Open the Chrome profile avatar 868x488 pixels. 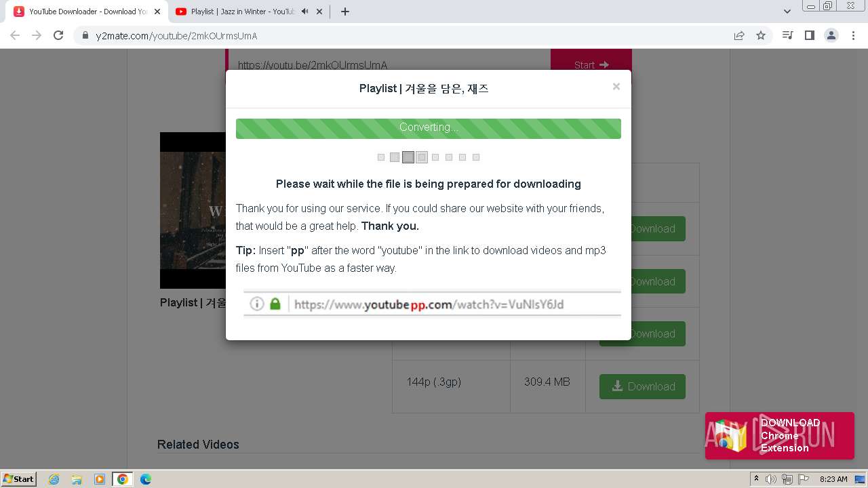click(x=831, y=35)
